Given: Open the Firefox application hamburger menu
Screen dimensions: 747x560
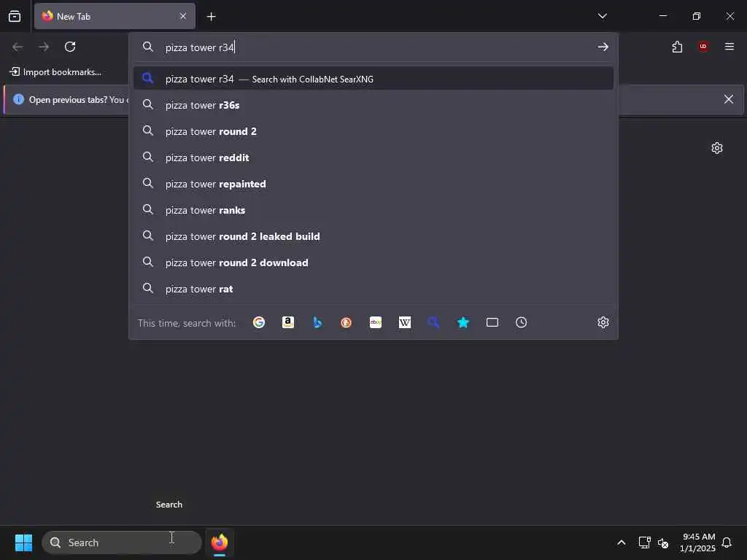Looking at the screenshot, I should (x=729, y=47).
